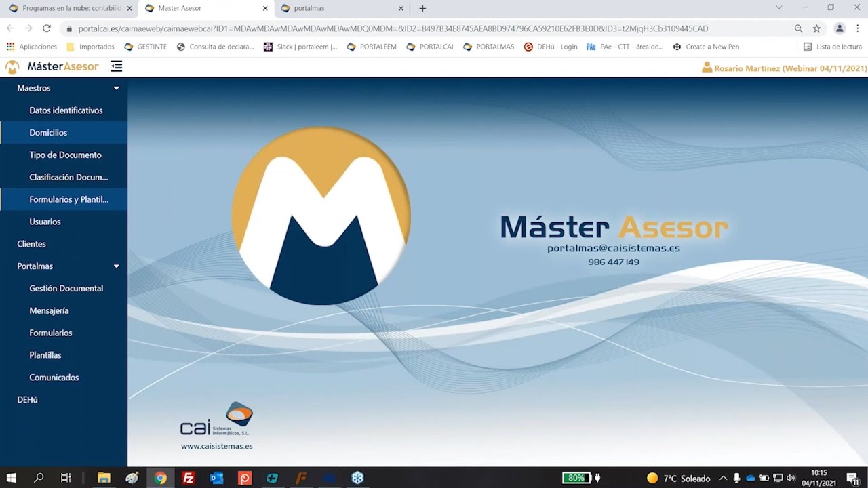Collapse the Portalmas section arrow

(x=116, y=266)
